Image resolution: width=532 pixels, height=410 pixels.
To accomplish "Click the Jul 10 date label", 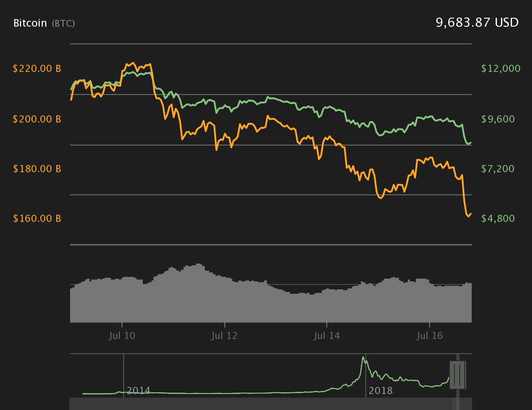I will click(x=122, y=336).
